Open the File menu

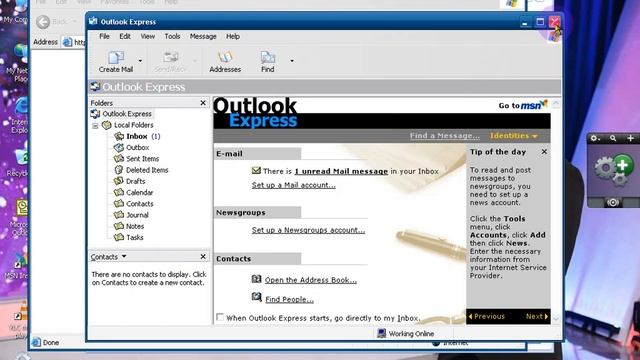(x=104, y=36)
